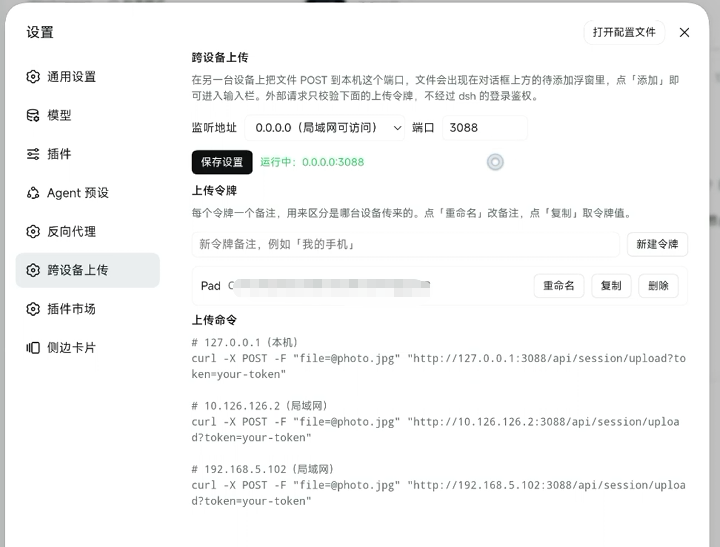The image size is (720, 547).
Task: Select the 跨设备上传 sidebar item
Action: point(88,270)
